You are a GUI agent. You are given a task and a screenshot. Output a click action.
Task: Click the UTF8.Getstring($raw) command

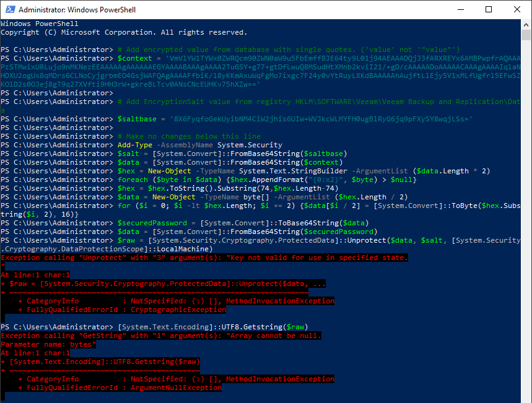[x=212, y=327]
